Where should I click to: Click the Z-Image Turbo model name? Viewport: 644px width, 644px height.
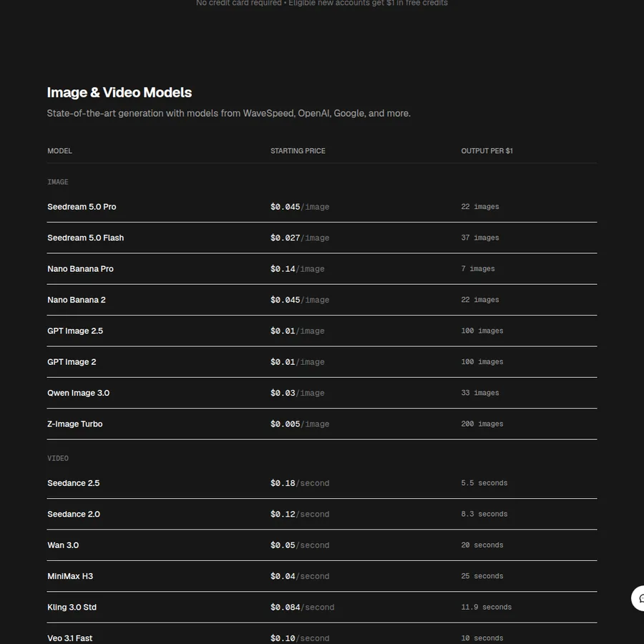74,424
